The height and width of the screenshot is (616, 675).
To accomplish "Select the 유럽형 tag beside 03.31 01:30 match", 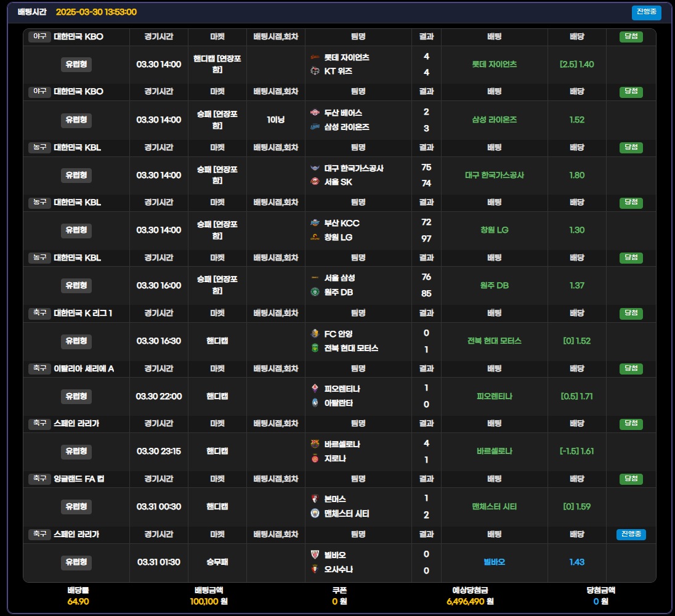I will (x=76, y=562).
